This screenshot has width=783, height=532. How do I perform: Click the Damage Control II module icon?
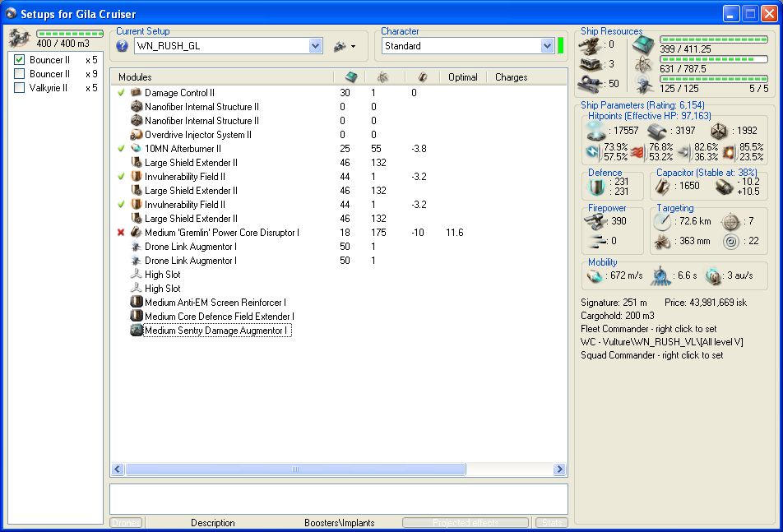(136, 92)
